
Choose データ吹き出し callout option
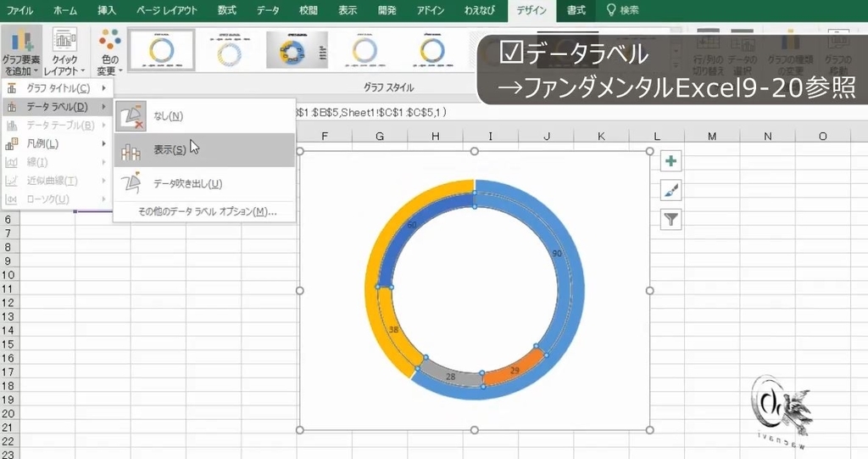pos(205,183)
